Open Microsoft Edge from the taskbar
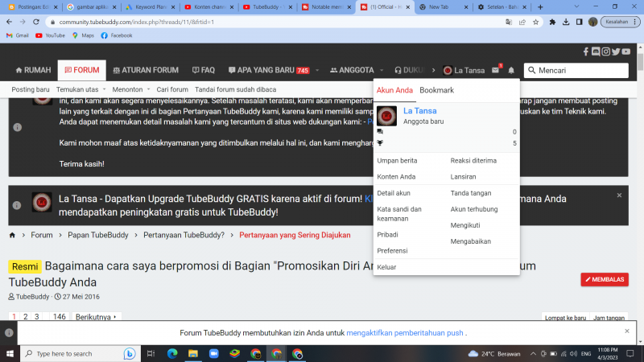Viewport: 644px width, 362px height. 171,353
